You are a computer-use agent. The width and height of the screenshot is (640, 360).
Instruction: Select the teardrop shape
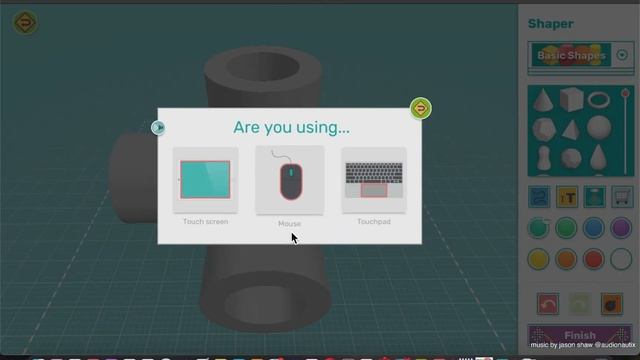click(598, 157)
